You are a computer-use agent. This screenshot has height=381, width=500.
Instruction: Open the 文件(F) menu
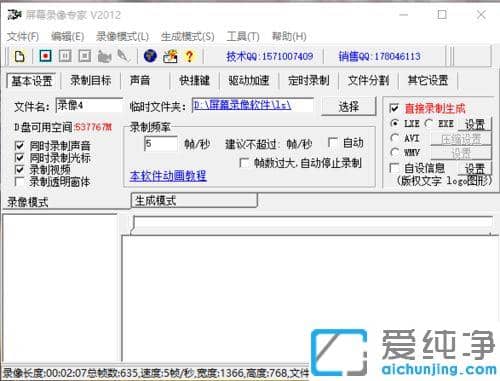(23, 36)
